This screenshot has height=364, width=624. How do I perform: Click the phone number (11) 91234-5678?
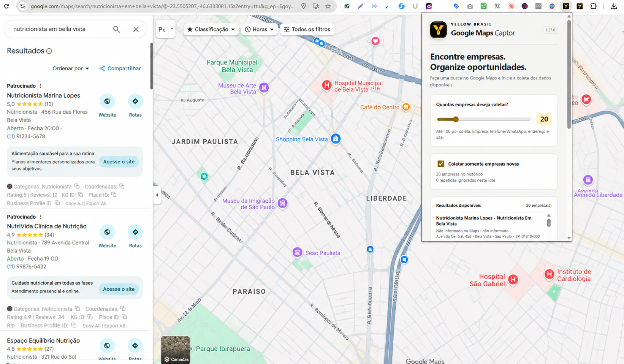(x=26, y=136)
